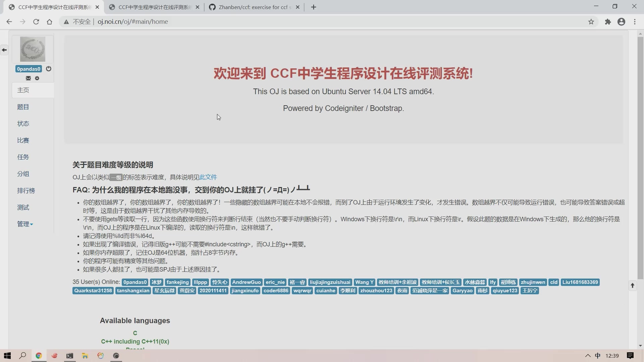Click the scroll-to-top arrow button
This screenshot has width=644, height=362.
point(633,286)
